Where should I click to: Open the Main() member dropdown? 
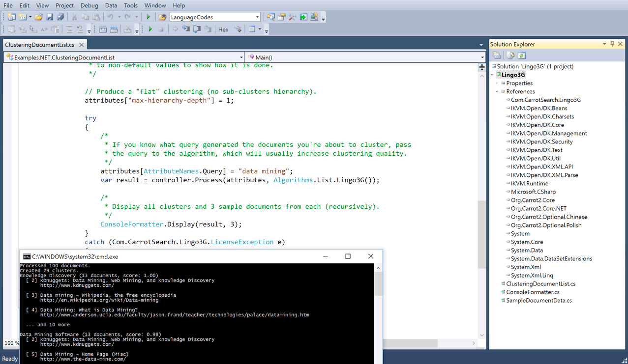(x=482, y=57)
